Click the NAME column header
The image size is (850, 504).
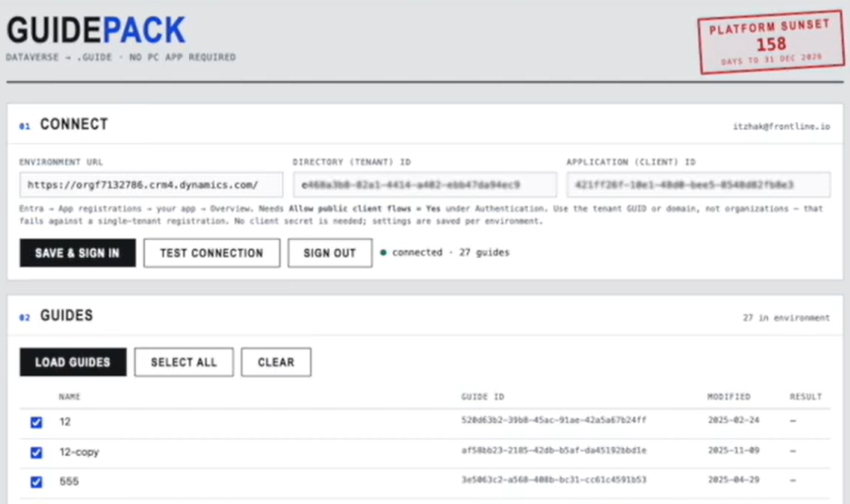click(x=69, y=397)
